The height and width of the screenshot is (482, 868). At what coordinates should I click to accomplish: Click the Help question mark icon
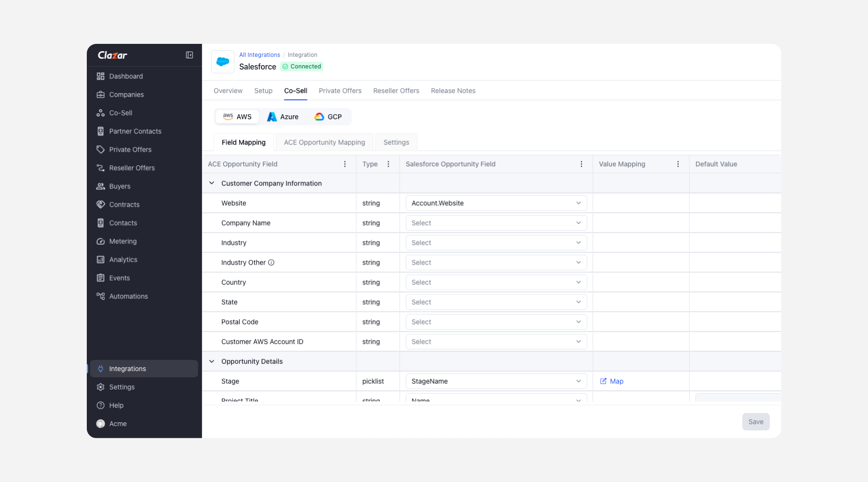[100, 405]
